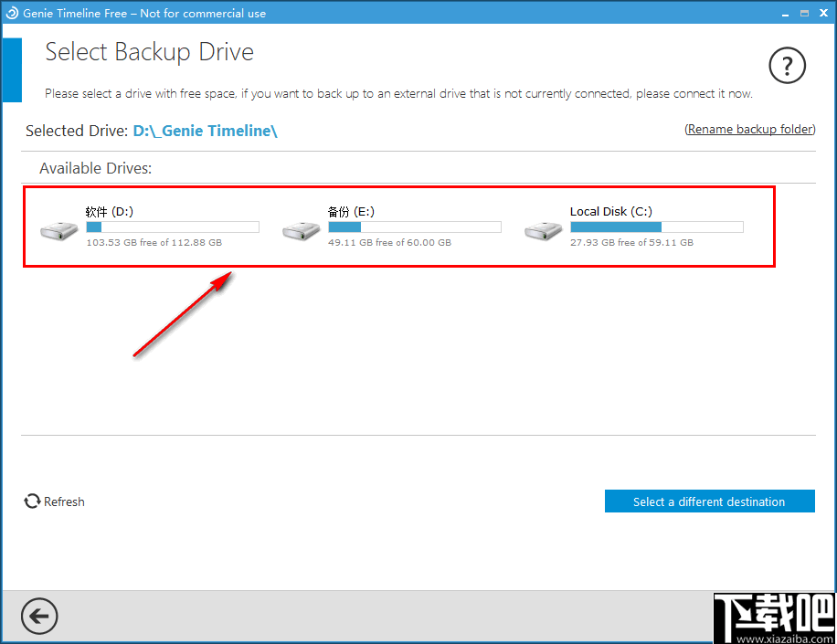This screenshot has height=644, width=837.
Task: Click the 备份 (E:) drive name
Action: pyautogui.click(x=351, y=212)
